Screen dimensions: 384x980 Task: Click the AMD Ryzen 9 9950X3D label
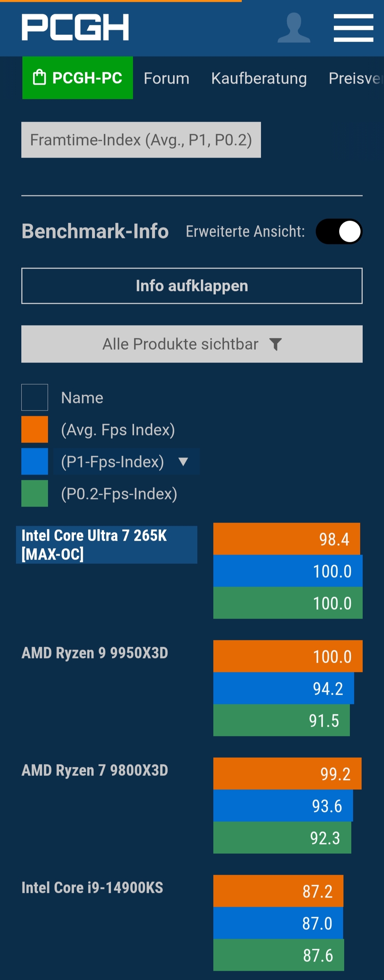[95, 653]
